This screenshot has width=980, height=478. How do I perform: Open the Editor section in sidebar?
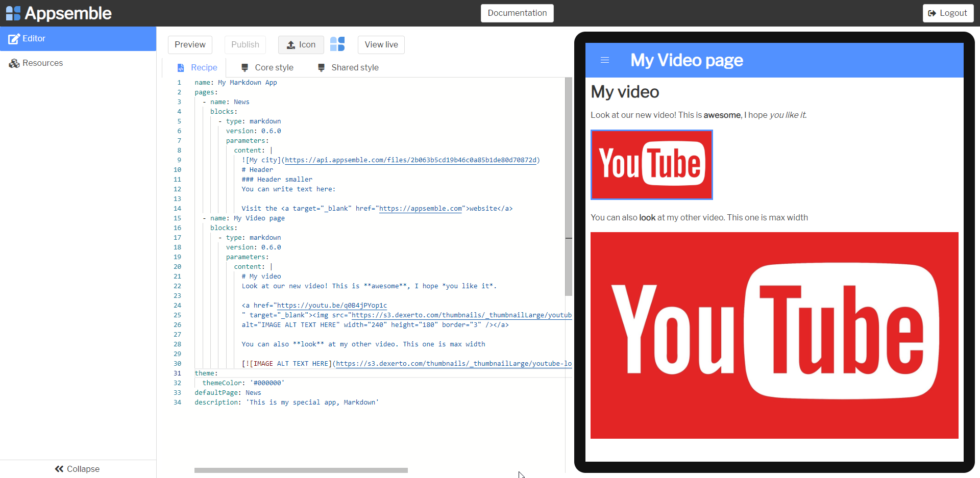[78, 39]
